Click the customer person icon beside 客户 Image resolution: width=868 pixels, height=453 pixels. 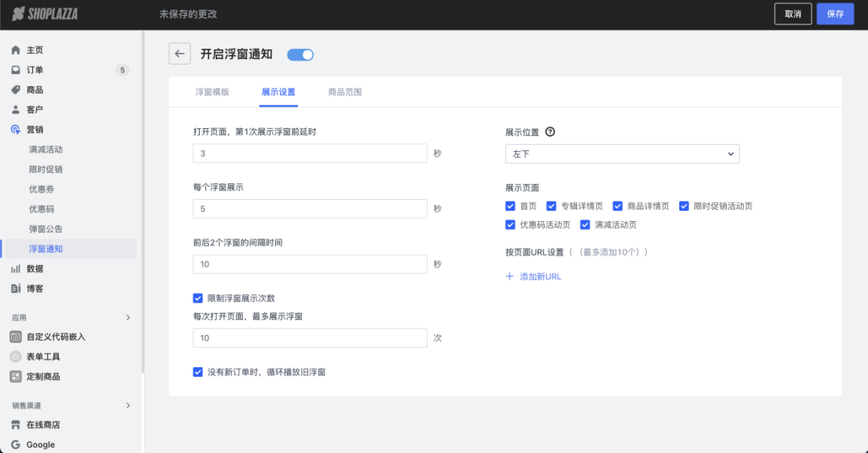[16, 109]
